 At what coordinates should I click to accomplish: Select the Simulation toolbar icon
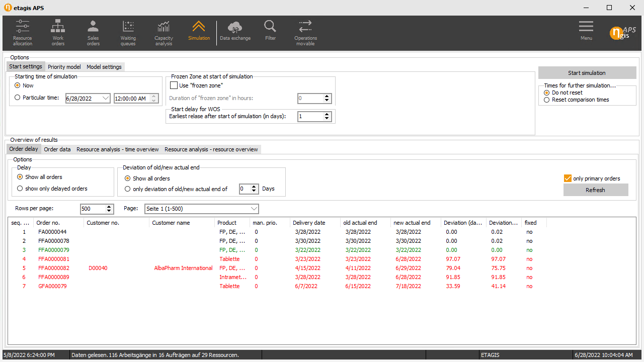click(199, 31)
